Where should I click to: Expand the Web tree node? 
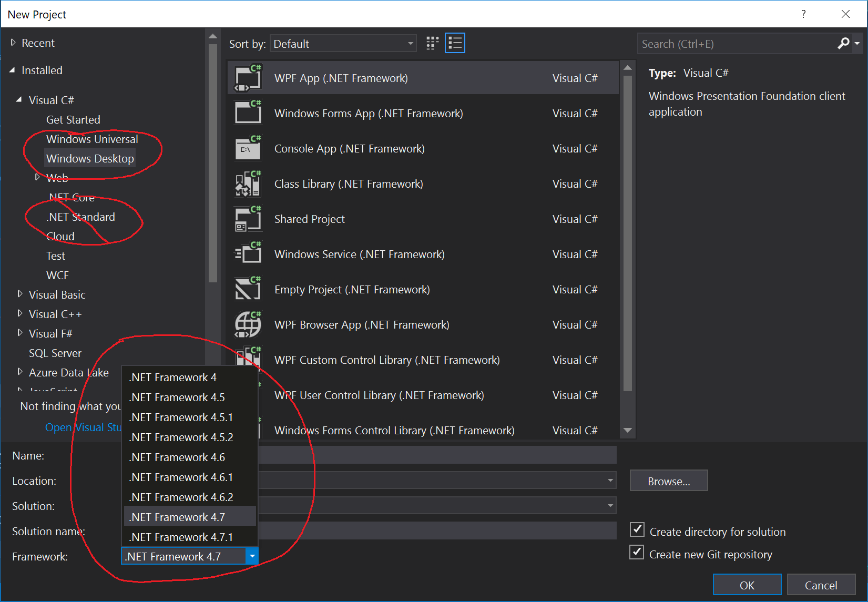[37, 177]
